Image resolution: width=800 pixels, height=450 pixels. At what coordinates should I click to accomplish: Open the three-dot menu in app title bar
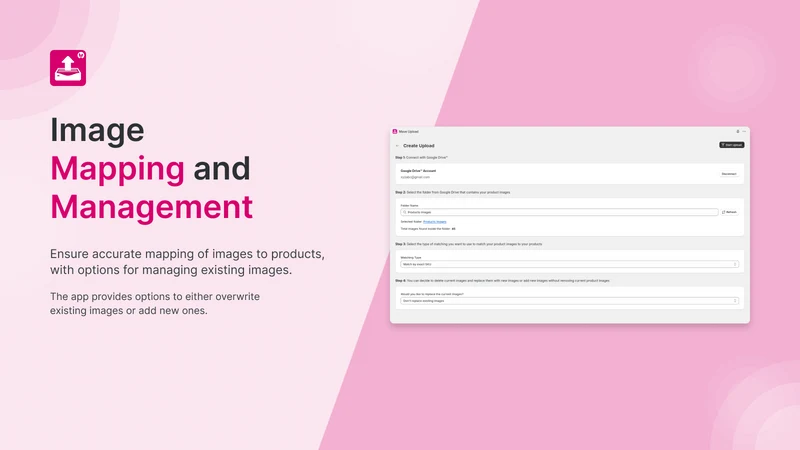[744, 132]
